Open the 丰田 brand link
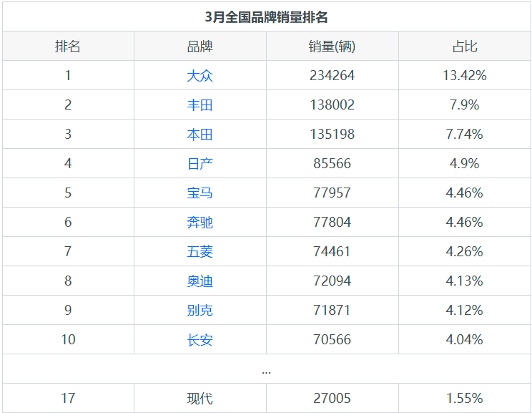The width and height of the screenshot is (532, 413). point(199,105)
